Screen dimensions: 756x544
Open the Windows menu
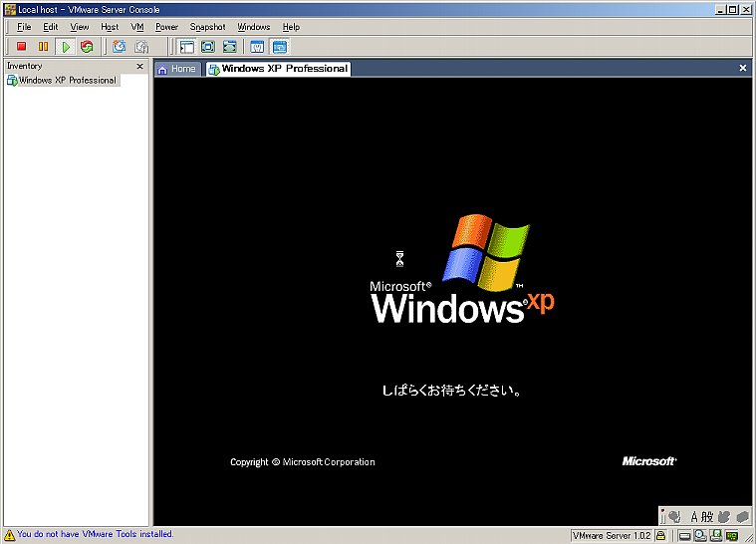tap(254, 27)
